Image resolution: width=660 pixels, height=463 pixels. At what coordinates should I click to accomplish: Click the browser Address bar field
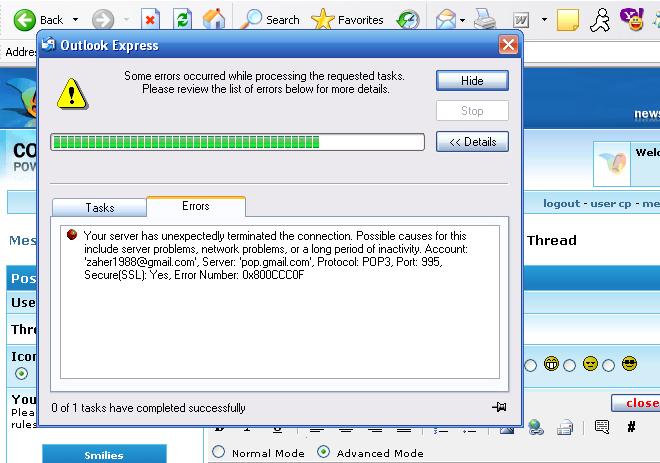click(591, 52)
